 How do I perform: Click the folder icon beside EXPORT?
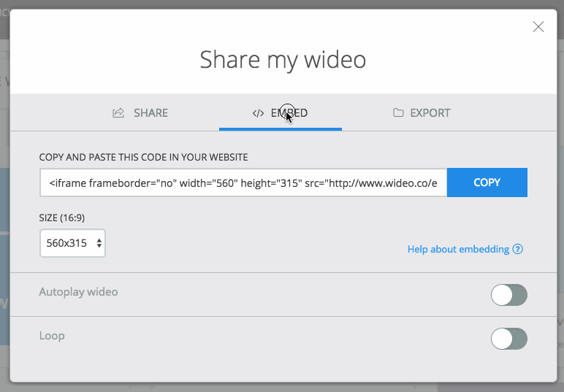point(398,113)
